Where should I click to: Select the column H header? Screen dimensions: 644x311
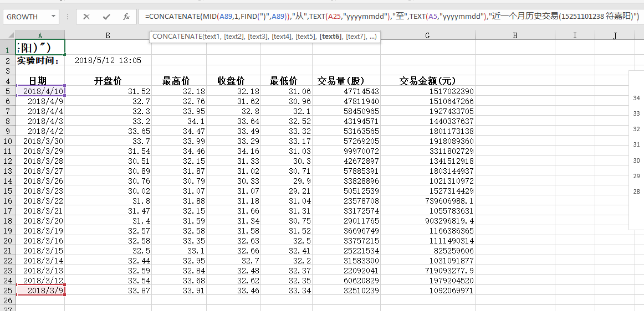click(x=515, y=35)
